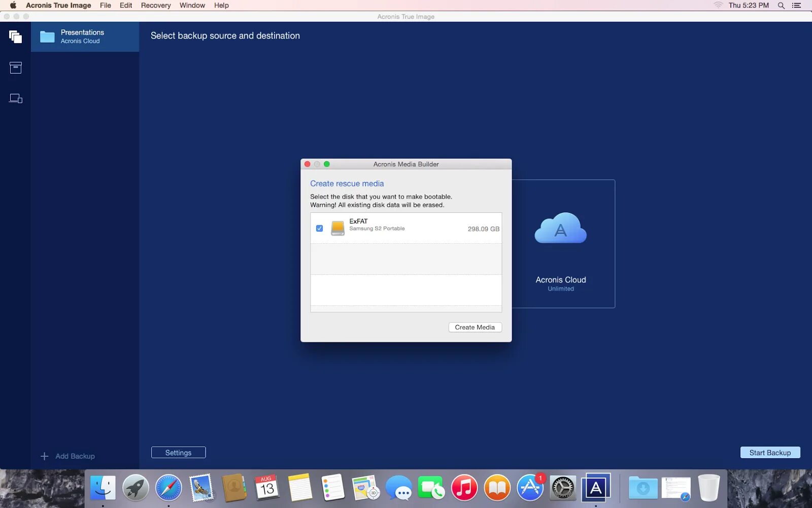Open the Archive section in sidebar
Image resolution: width=812 pixels, height=508 pixels.
point(16,68)
